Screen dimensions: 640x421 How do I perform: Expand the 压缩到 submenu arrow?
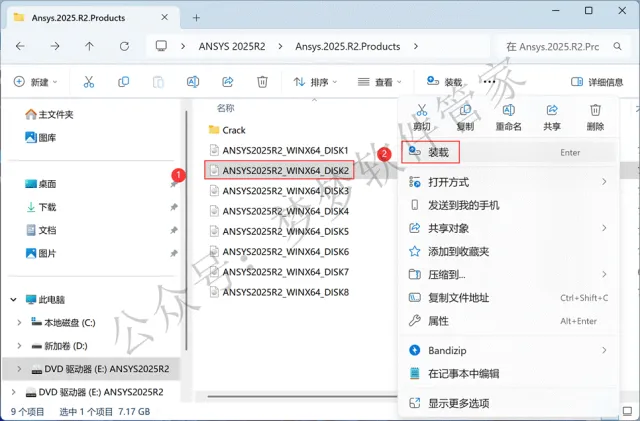[x=604, y=274]
